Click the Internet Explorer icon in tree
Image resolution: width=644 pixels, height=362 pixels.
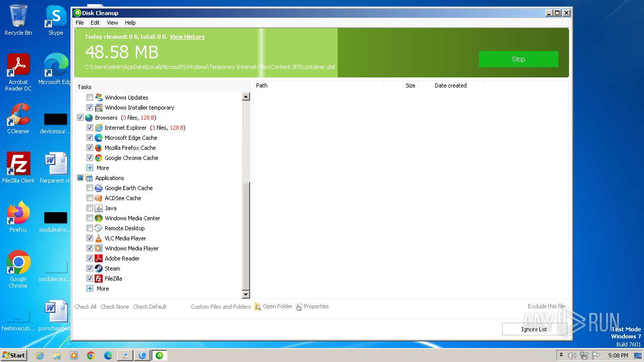[x=99, y=128]
